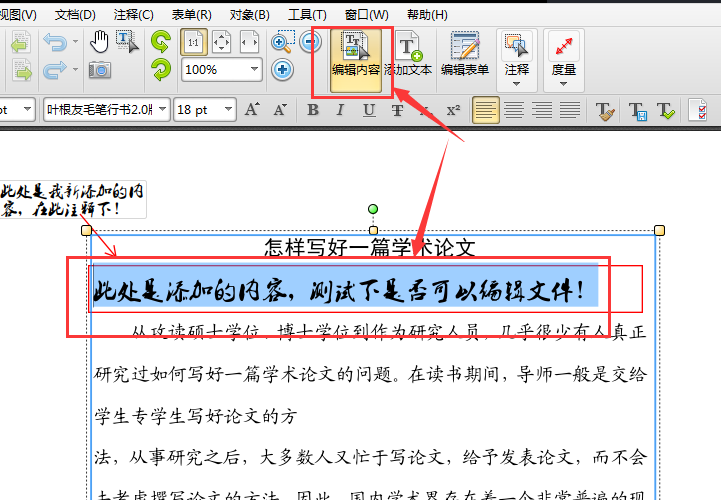Screen dimensions: 721x500
Task: Open the 文档(D) menu
Action: [x=75, y=15]
